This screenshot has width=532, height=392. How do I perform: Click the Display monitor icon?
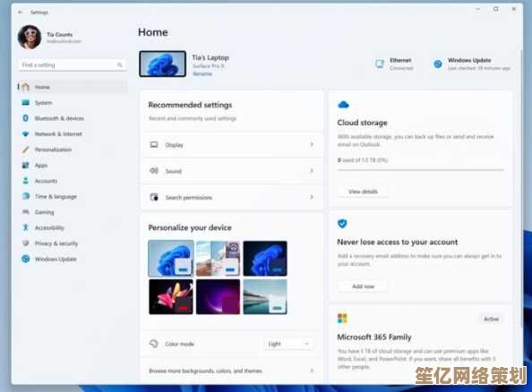(154, 145)
